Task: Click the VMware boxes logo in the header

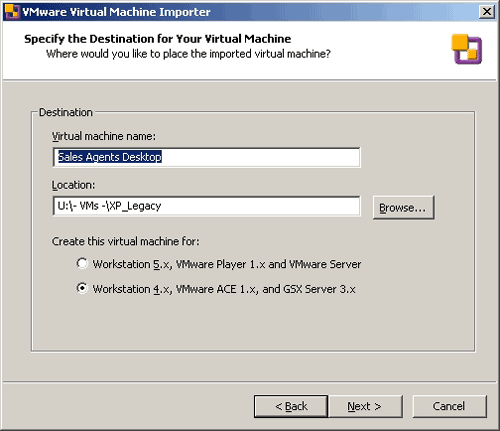Action: tap(467, 49)
